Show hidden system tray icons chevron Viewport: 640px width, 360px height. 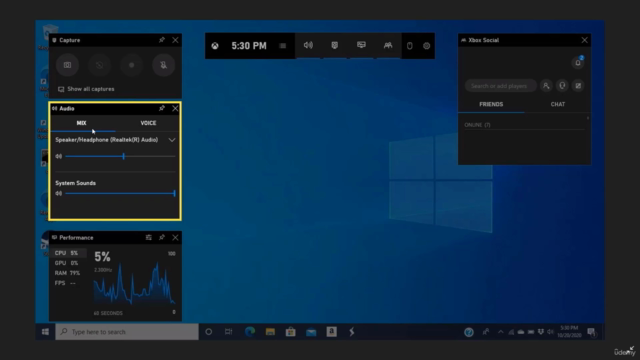coord(500,332)
